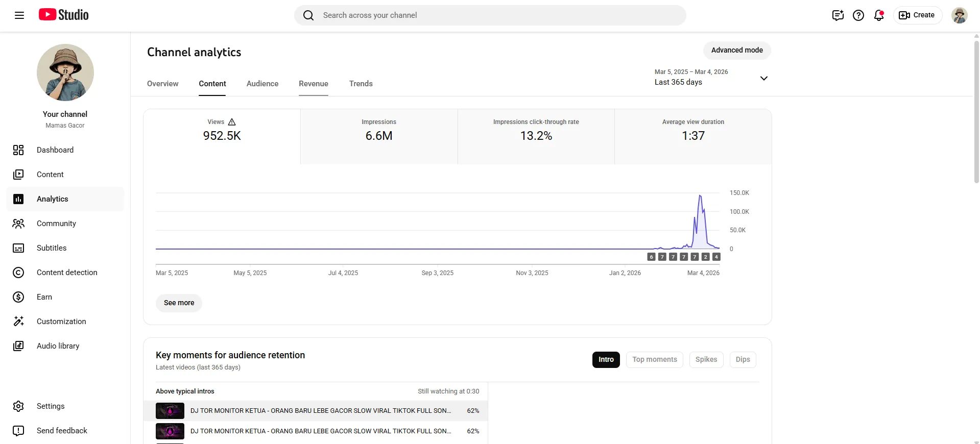Open Dashboard from the sidebar icon
This screenshot has width=980, height=444.
pyautogui.click(x=18, y=150)
